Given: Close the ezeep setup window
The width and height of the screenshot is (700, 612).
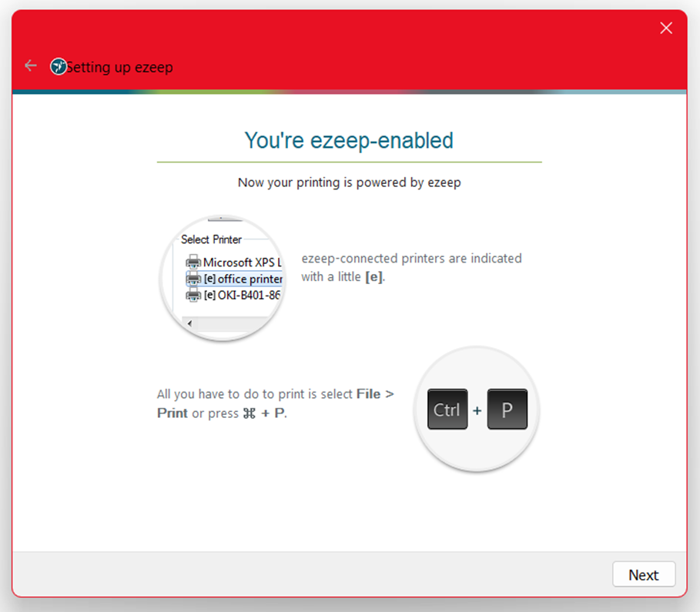Looking at the screenshot, I should click(x=665, y=28).
